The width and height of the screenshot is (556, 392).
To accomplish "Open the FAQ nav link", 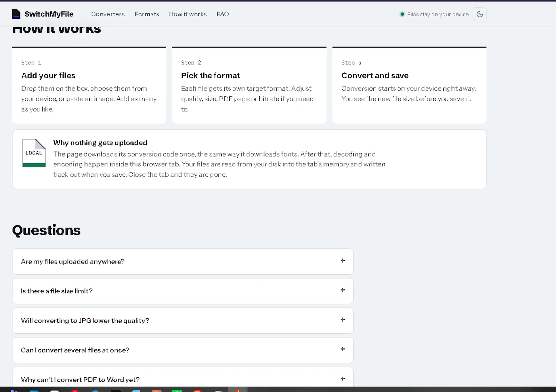I will [x=223, y=14].
